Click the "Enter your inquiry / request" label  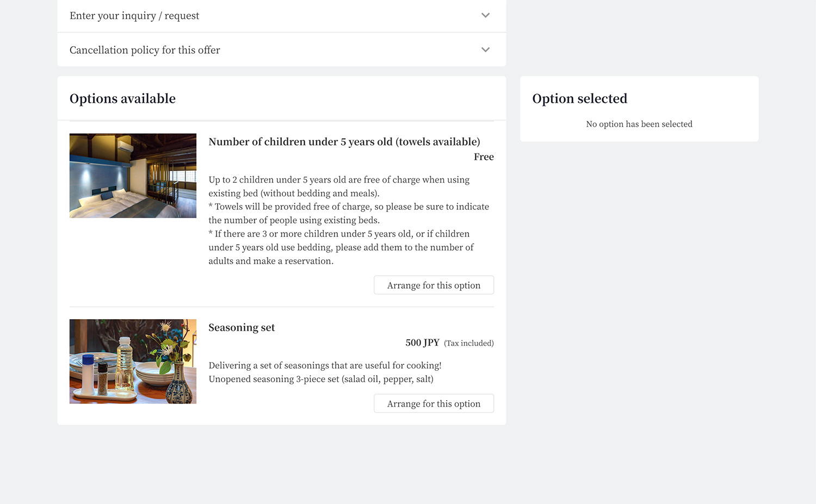[x=134, y=16]
